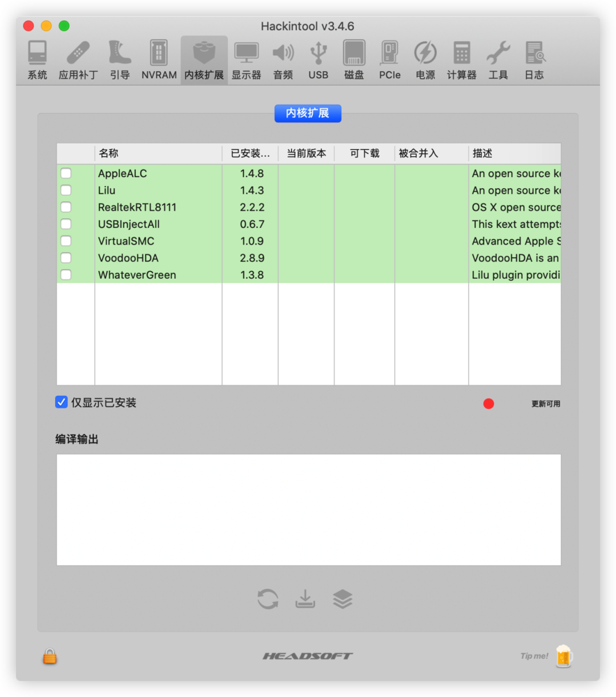
Task: Tick the WhateverGreen checkbox
Action: [66, 275]
